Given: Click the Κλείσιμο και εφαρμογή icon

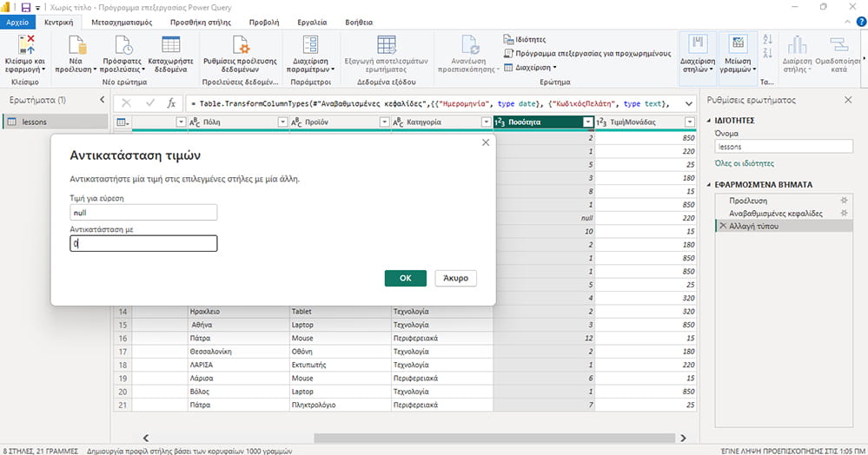Looking at the screenshot, I should pyautogui.click(x=26, y=44).
